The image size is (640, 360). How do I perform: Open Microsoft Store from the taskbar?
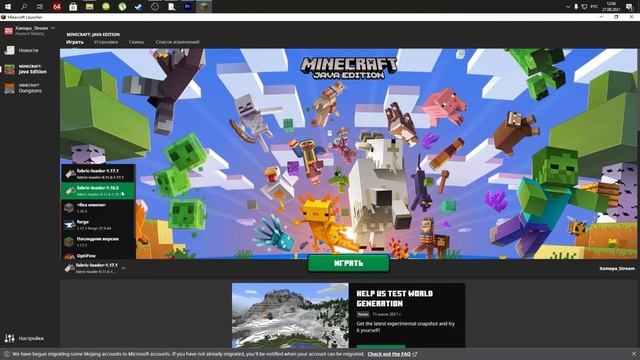point(73,7)
